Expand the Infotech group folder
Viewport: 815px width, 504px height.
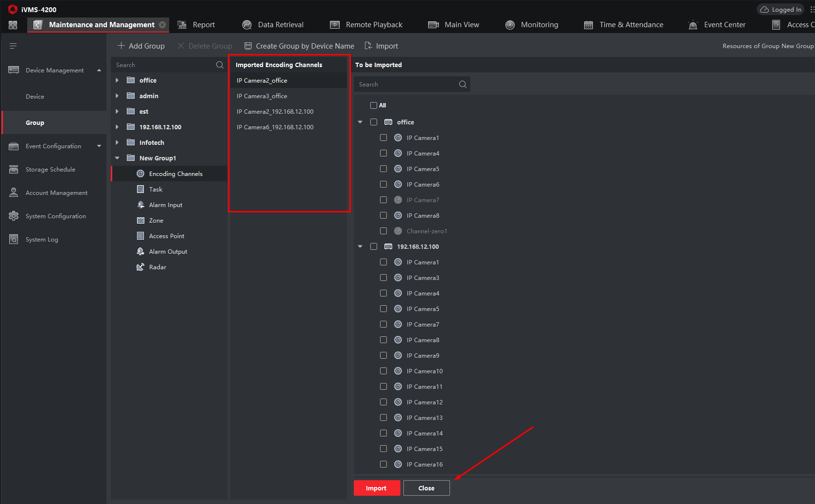point(117,143)
